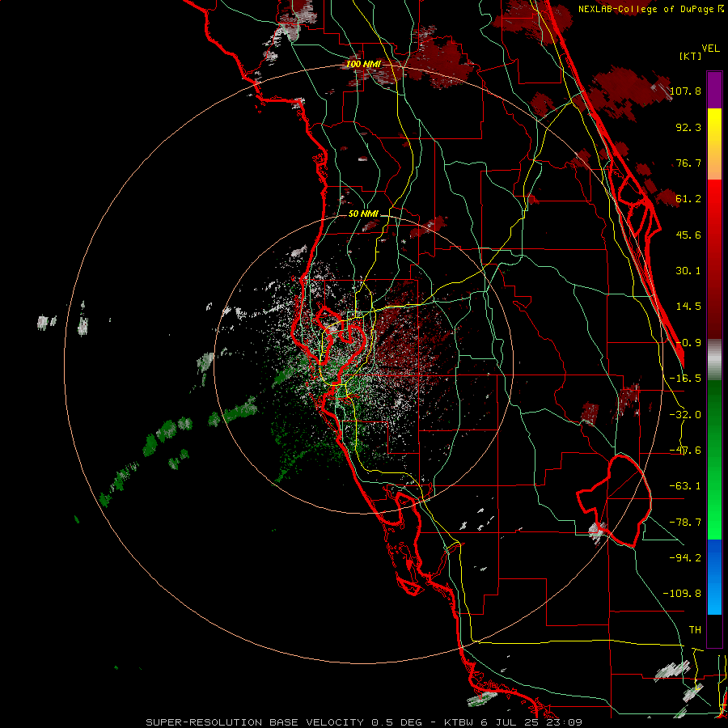Click the -0.9 velocity scale value
The image size is (728, 728).
688,343
